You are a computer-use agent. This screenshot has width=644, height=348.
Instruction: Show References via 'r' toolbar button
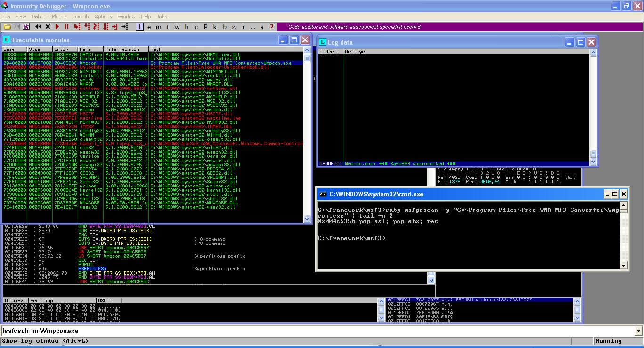[x=243, y=27]
